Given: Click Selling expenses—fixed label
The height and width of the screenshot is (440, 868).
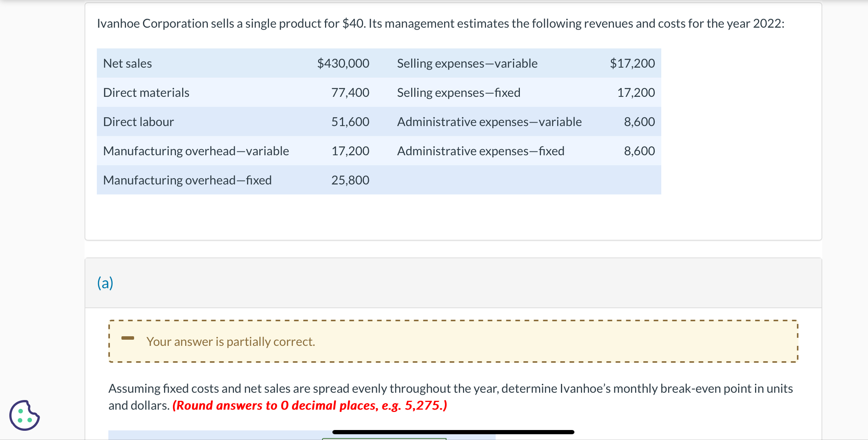Looking at the screenshot, I should point(459,93).
